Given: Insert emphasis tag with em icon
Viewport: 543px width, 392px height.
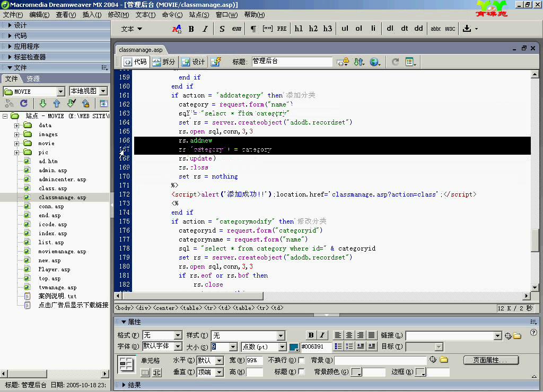Looking at the screenshot, I should pos(237,29).
